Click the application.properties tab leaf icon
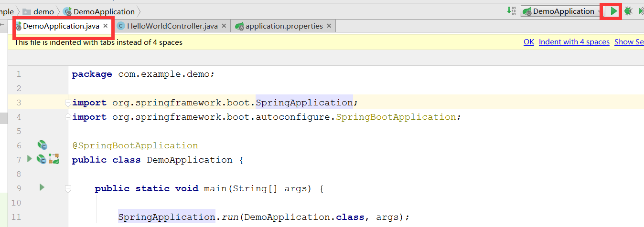The height and width of the screenshot is (227, 644). [240, 26]
